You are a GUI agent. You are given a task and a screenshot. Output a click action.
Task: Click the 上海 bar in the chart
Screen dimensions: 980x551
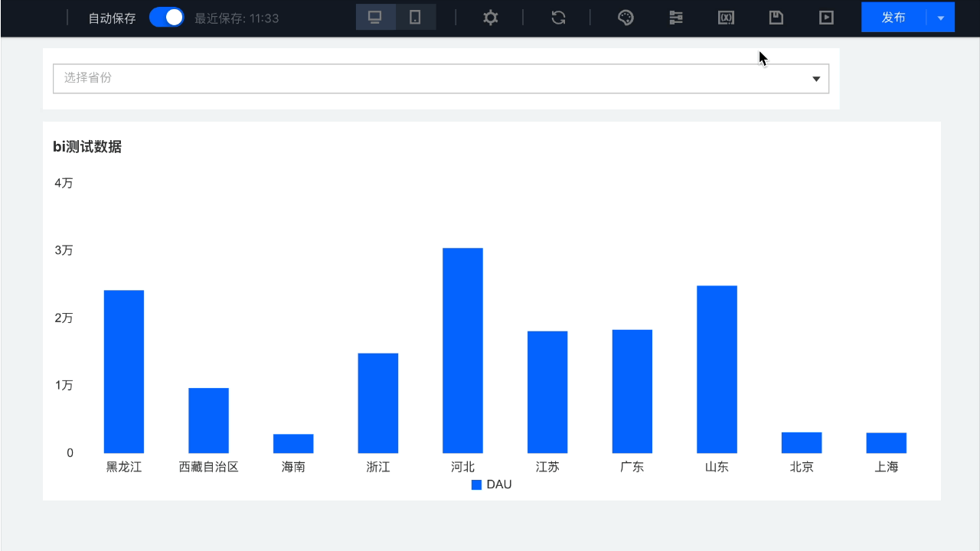pos(887,443)
